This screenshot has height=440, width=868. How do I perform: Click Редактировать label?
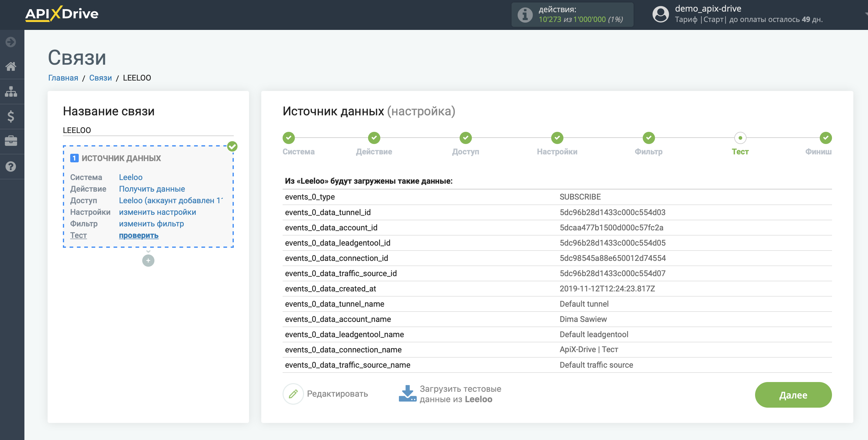click(337, 394)
